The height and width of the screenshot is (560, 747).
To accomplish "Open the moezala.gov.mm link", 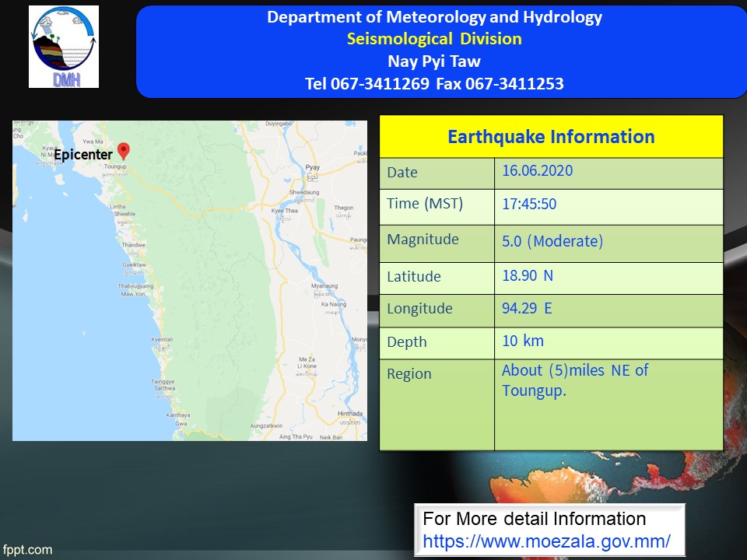I will click(x=546, y=541).
